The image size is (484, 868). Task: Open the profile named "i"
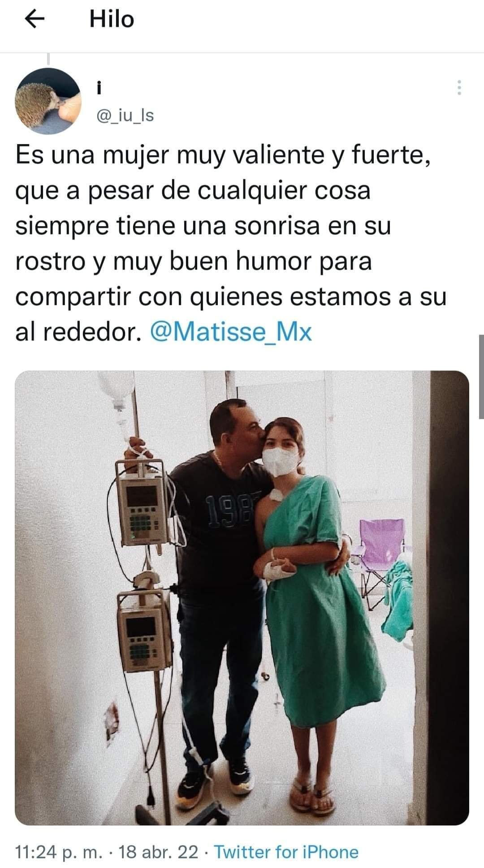[99, 89]
